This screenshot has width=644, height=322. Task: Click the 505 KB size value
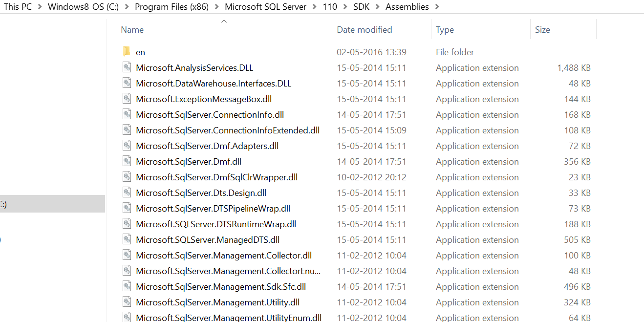pyautogui.click(x=577, y=240)
